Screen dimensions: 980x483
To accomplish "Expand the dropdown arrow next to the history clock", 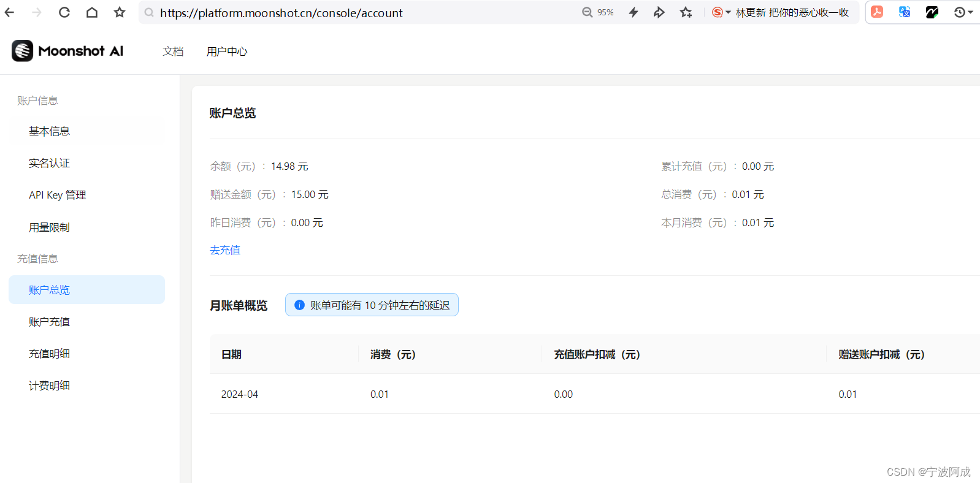I will [970, 12].
